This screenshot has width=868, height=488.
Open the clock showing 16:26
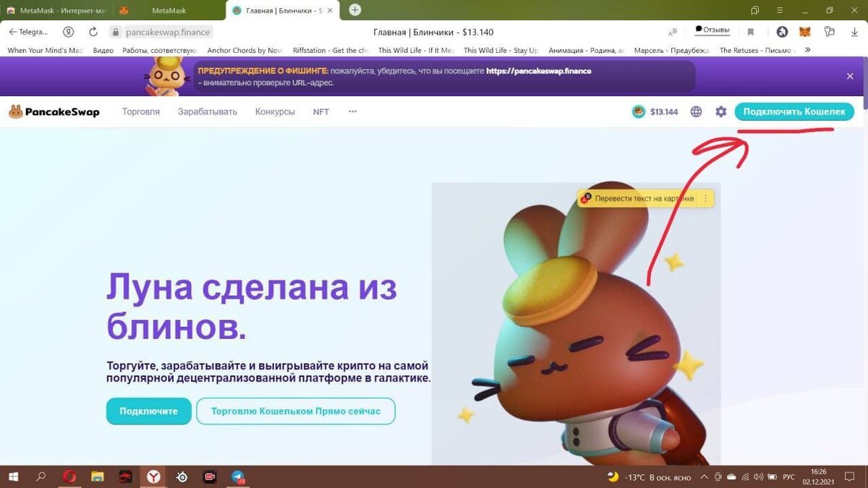819,477
